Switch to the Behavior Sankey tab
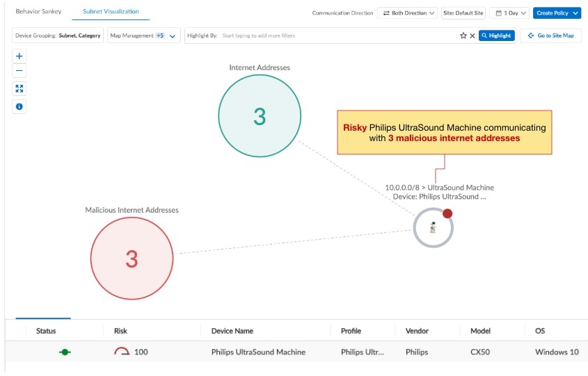The image size is (588, 376). (38, 12)
